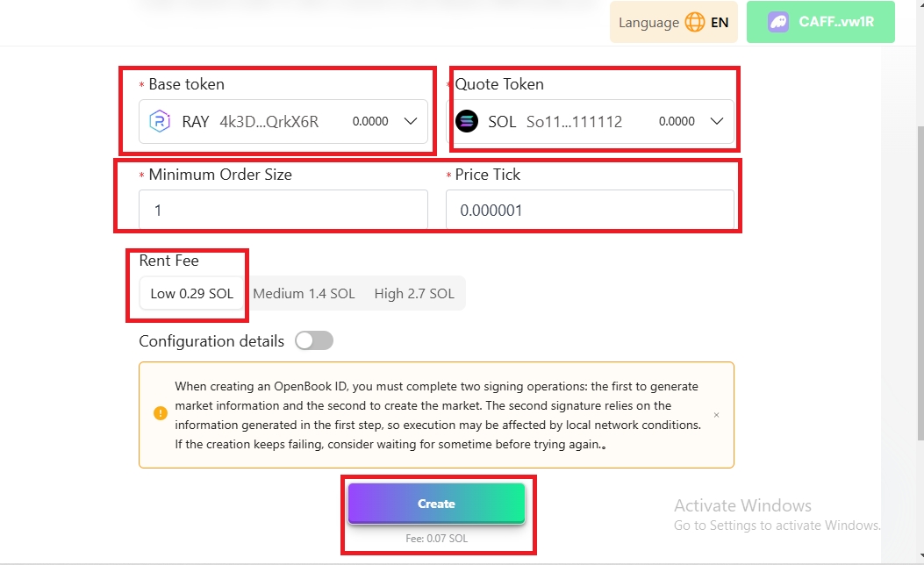Screen dimensions: 924x565
Task: Click the RAY address 4k3D...QrkX6R text
Action: coord(269,122)
